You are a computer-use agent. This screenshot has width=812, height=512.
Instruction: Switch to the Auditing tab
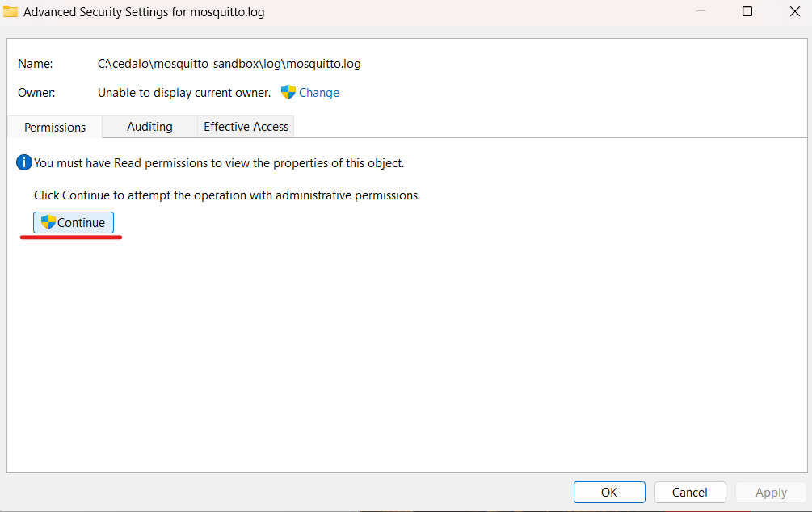tap(149, 126)
